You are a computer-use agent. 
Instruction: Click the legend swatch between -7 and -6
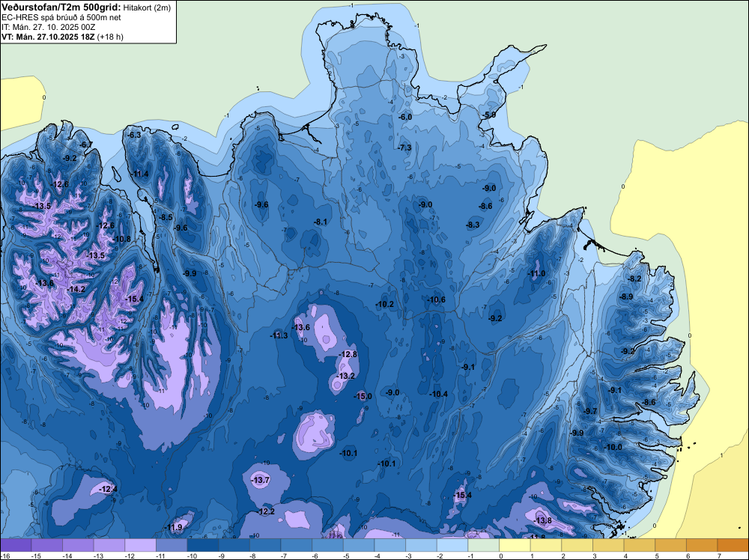(x=296, y=545)
